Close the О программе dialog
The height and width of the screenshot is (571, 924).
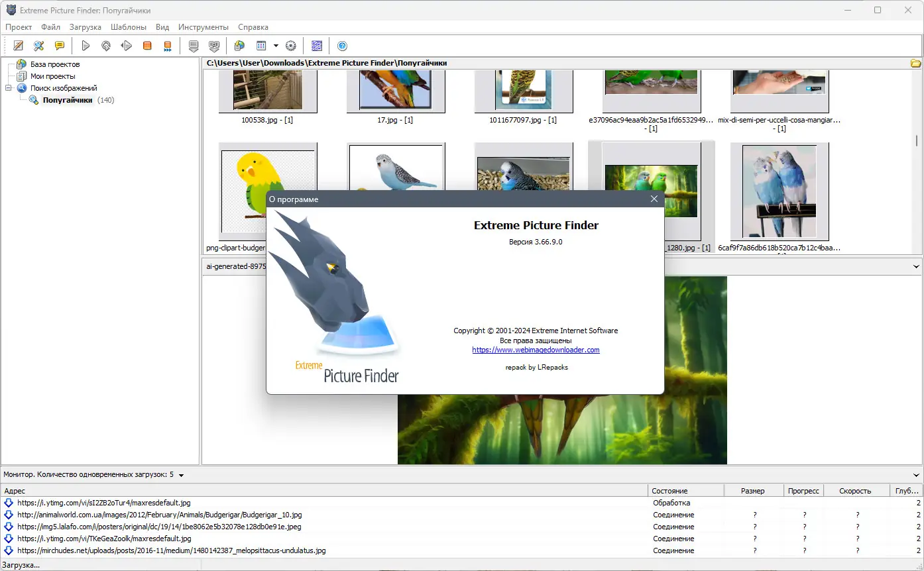[x=654, y=199]
